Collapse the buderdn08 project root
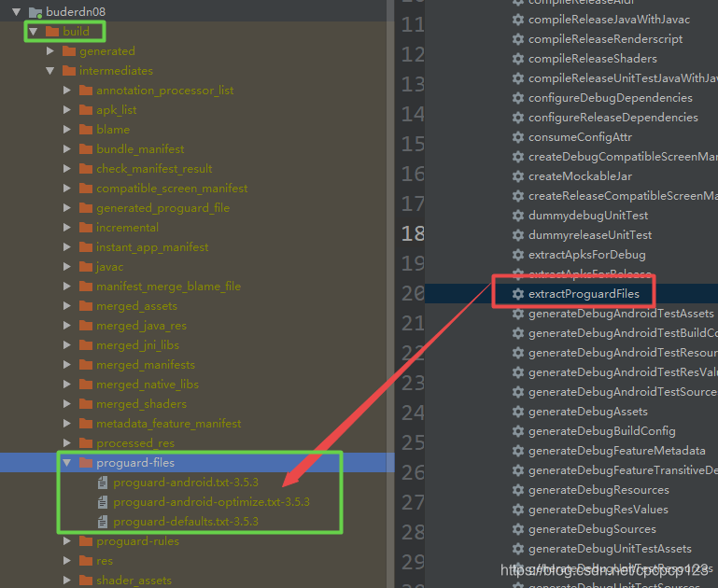718x588 pixels. click(17, 12)
